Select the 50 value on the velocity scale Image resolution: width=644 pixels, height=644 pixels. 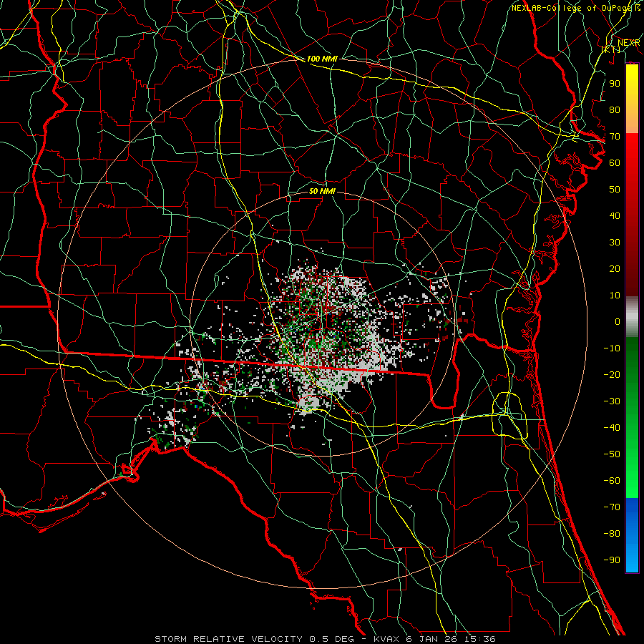click(x=615, y=190)
